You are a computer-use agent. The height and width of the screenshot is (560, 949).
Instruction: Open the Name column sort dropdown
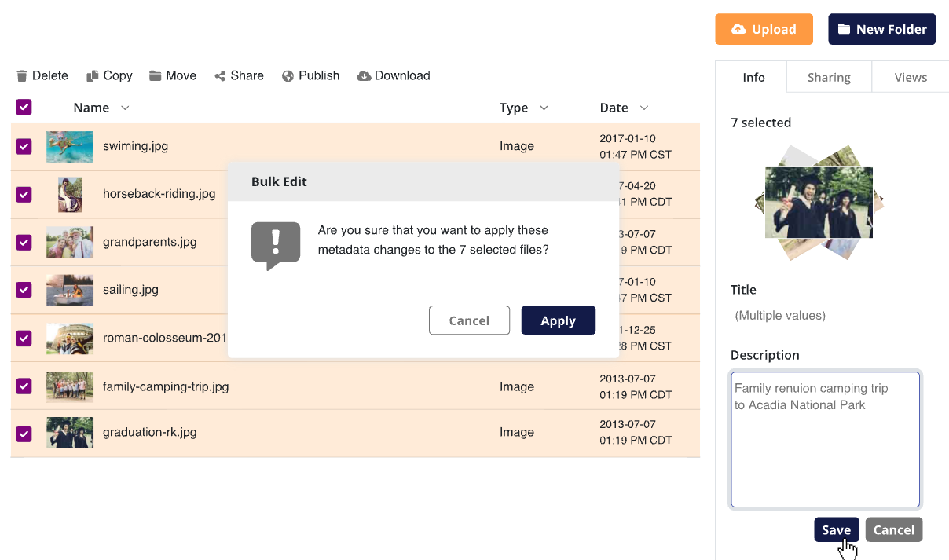[x=124, y=108]
